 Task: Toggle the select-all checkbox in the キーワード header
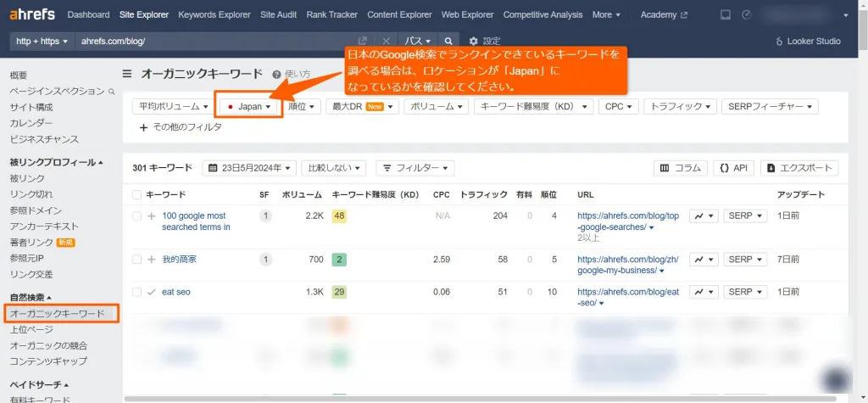(x=136, y=194)
